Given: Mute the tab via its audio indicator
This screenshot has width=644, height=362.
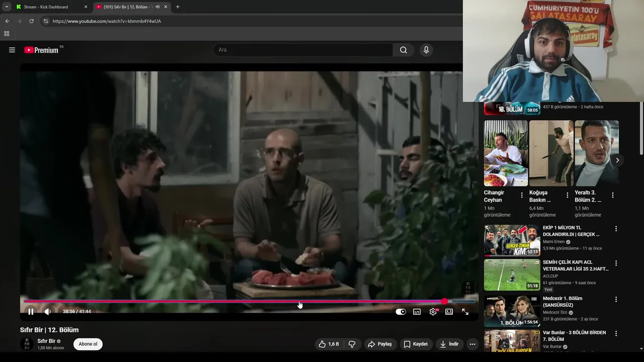Looking at the screenshot, I should click(157, 7).
